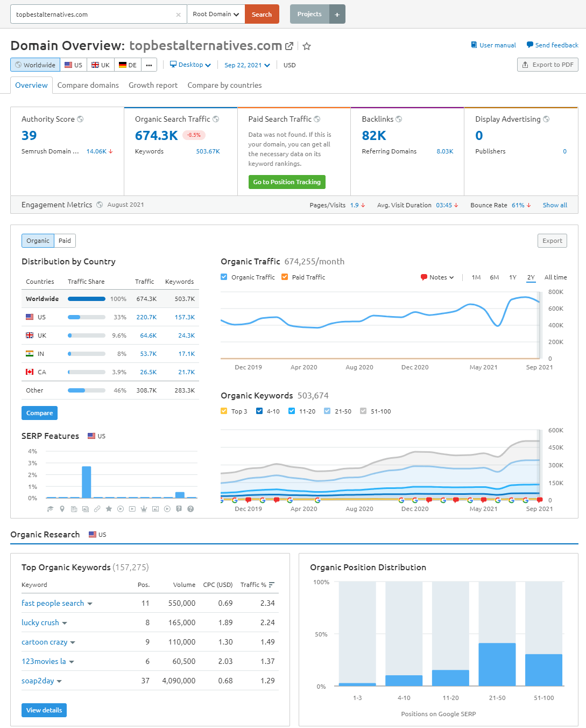The width and height of the screenshot is (586, 728).
Task: Clear the domain search field
Action: 178,15
